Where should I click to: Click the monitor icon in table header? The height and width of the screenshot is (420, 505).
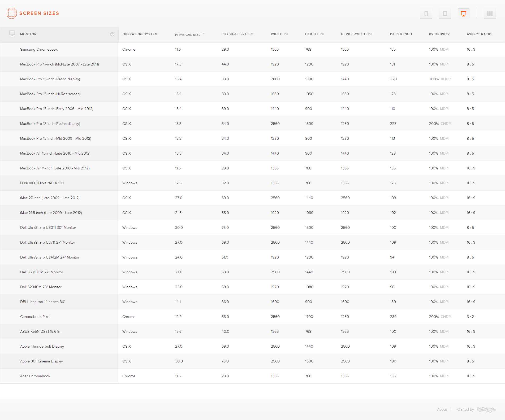[12, 33]
